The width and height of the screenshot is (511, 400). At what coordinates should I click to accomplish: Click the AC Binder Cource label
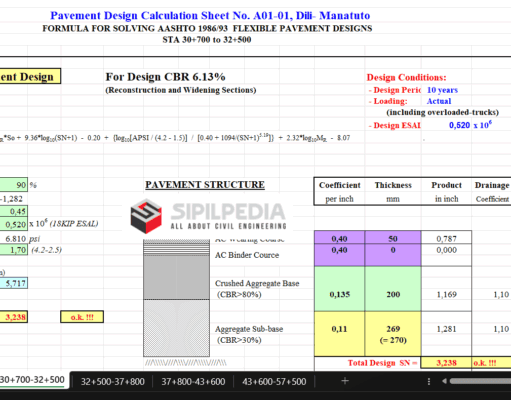(247, 255)
